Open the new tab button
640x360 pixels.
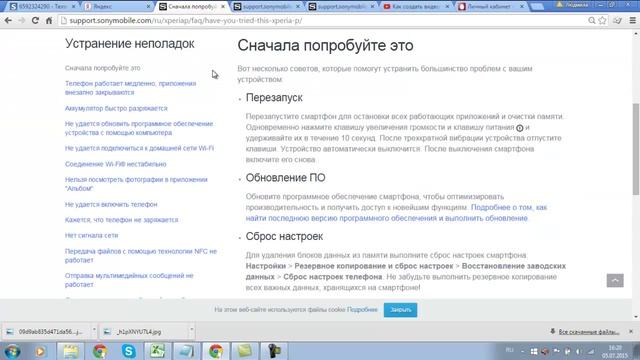(537, 7)
